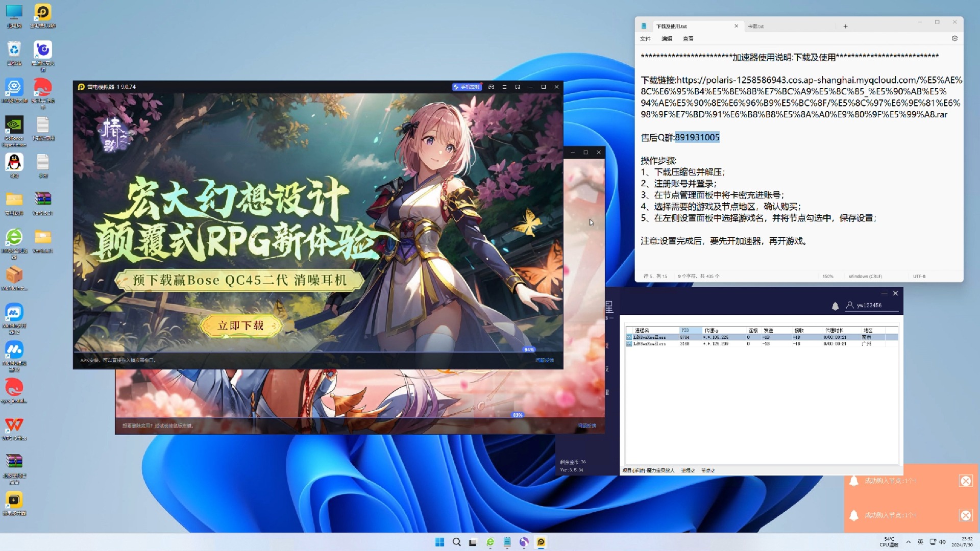Open the gamepad icon in emulator title bar
Screen dimensions: 980x551
click(x=491, y=87)
